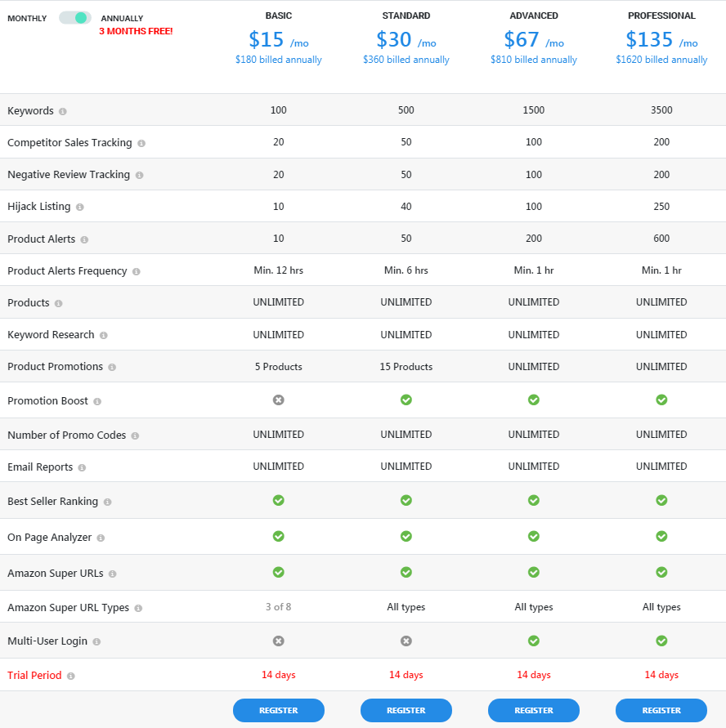Click Standard plan's 'Min. 6 hrs' value

pyautogui.click(x=406, y=270)
